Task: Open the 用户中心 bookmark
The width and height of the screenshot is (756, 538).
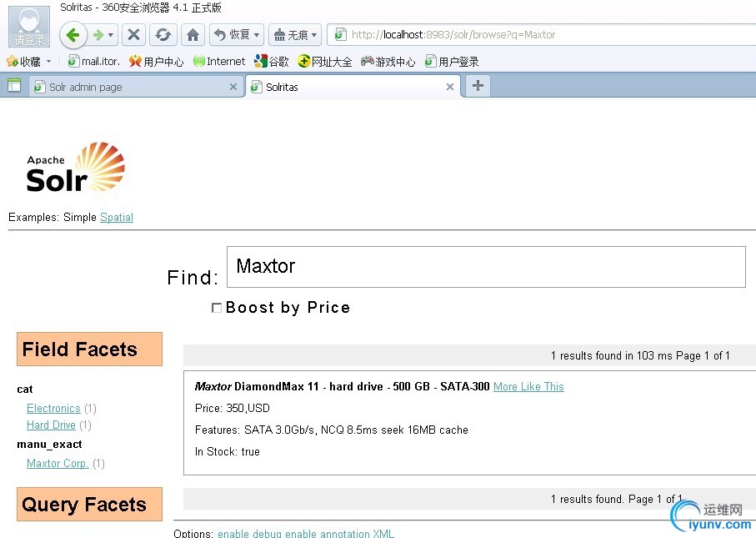Action: (x=156, y=61)
